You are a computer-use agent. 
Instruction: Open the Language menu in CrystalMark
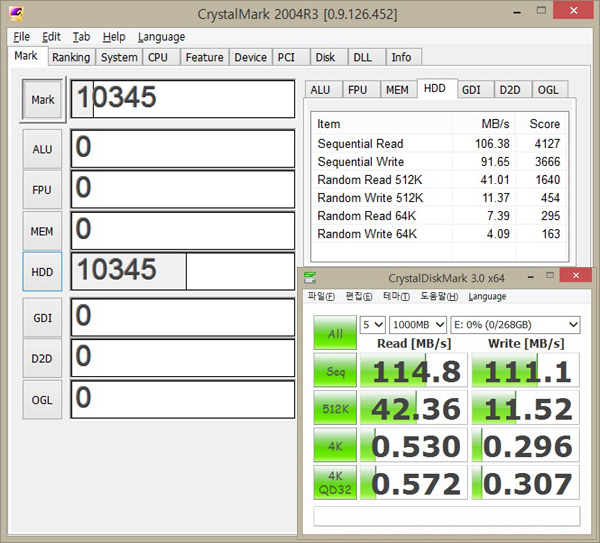161,37
